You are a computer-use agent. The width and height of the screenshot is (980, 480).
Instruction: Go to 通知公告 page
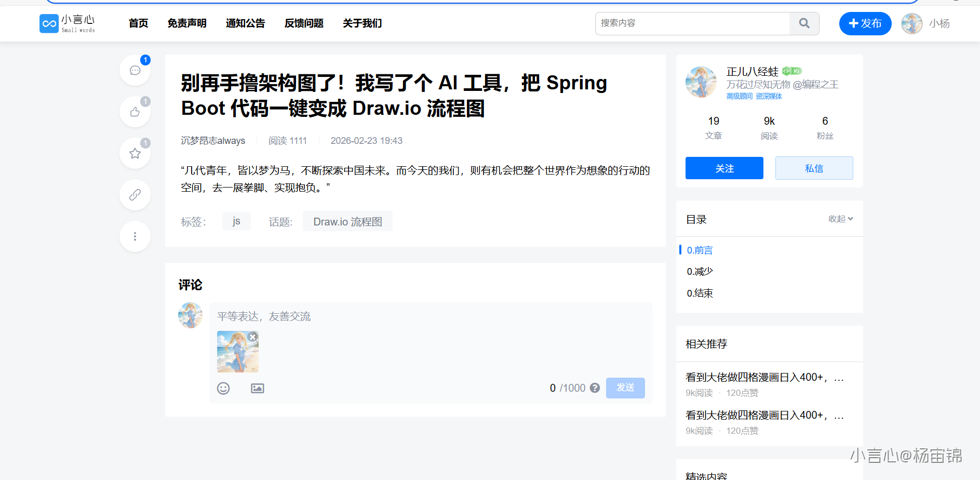point(245,23)
